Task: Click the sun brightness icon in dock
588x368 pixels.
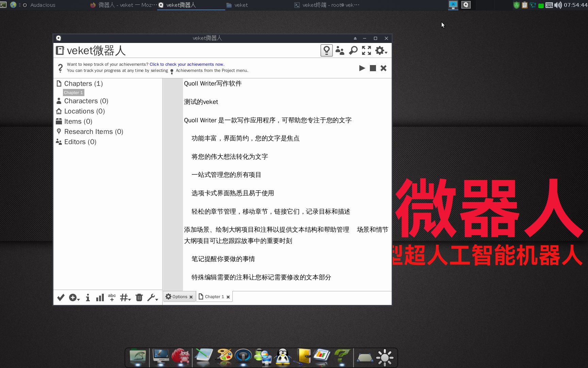Action: pos(385,357)
